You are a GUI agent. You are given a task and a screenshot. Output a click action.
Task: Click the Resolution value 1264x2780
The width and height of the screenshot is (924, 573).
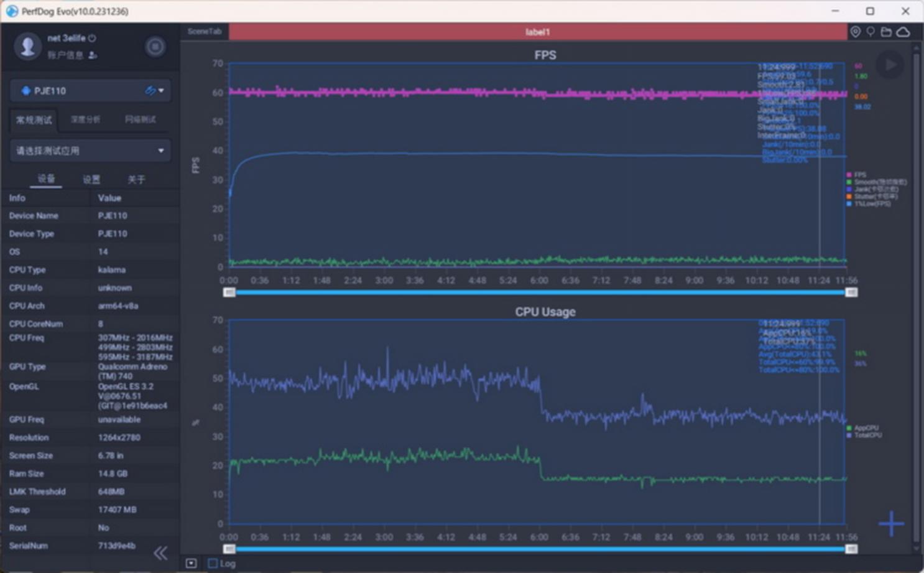119,438
